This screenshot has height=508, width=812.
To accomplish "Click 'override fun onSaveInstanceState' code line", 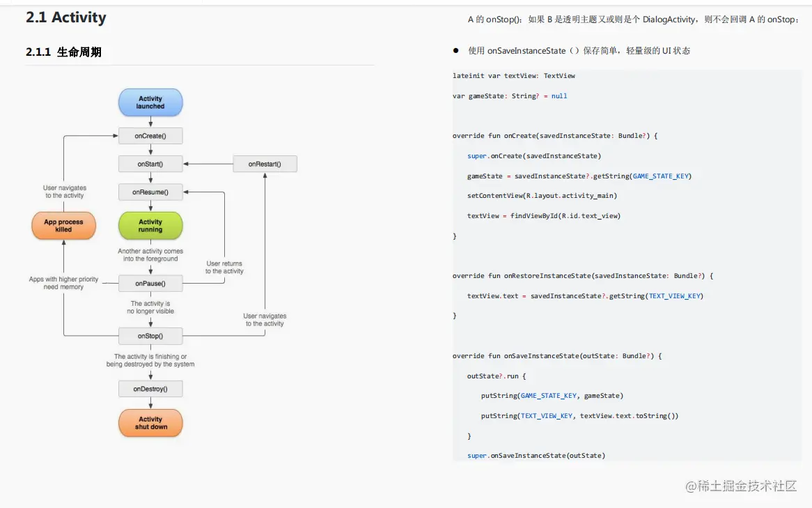I will point(557,356).
